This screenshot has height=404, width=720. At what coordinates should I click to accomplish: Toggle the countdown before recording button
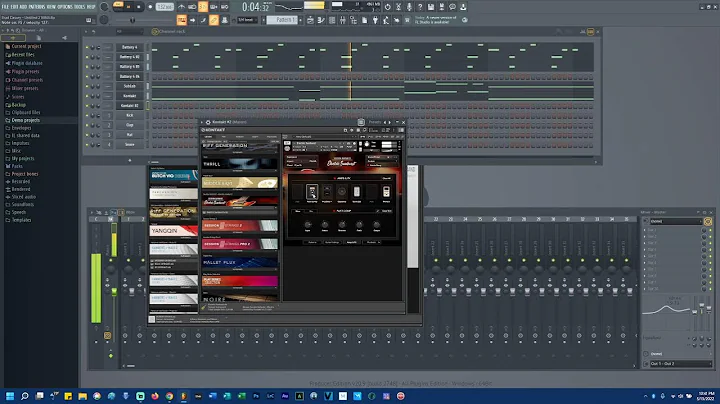click(202, 7)
